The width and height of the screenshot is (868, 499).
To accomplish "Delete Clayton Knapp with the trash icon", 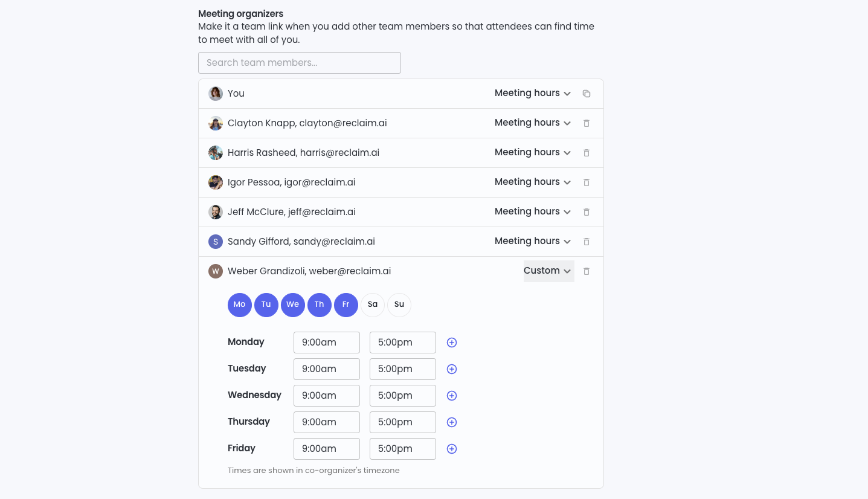I will click(x=587, y=123).
